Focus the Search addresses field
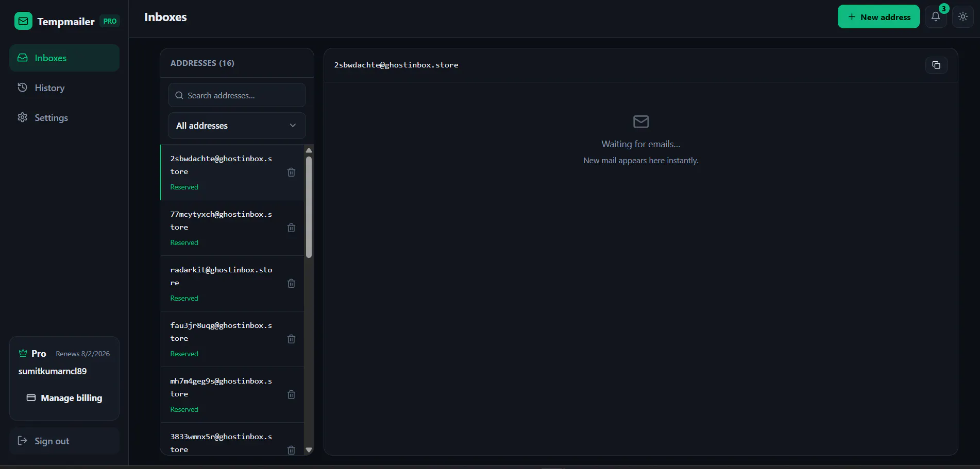The width and height of the screenshot is (980, 469). 237,95
